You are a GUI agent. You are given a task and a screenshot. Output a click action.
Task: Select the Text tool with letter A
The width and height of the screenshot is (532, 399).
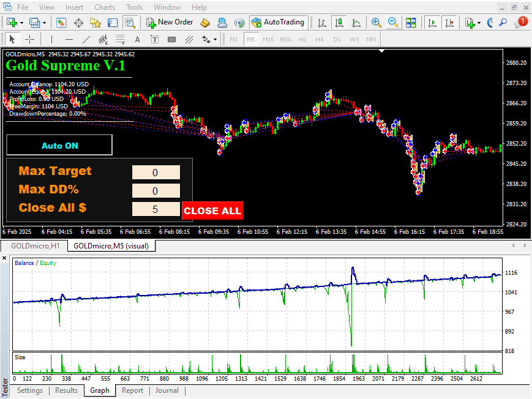(137, 39)
